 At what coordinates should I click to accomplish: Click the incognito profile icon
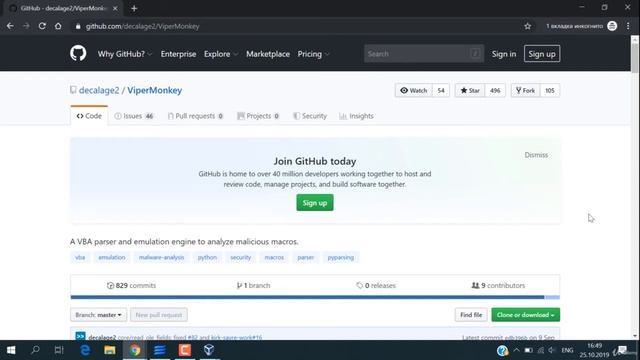pos(612,26)
